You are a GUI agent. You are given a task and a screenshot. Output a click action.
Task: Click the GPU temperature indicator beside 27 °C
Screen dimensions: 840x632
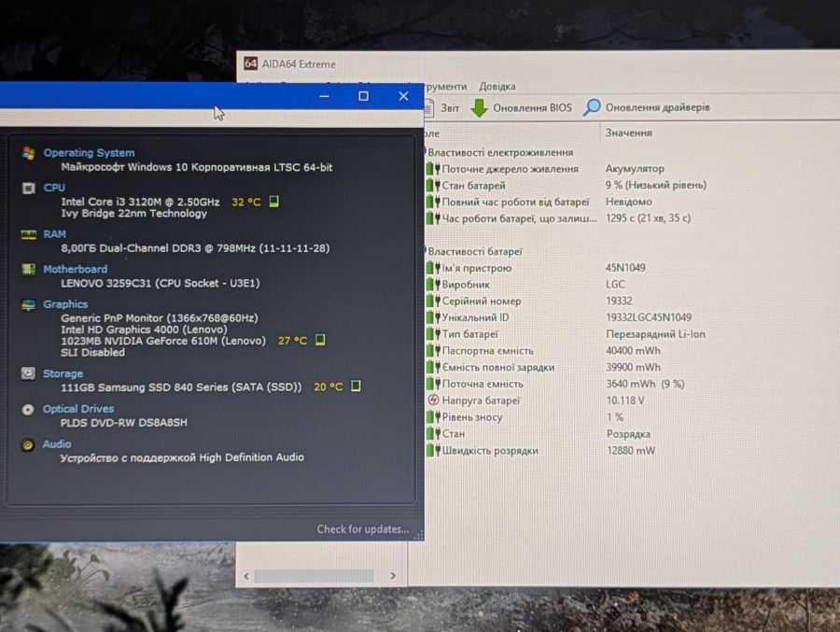320,340
